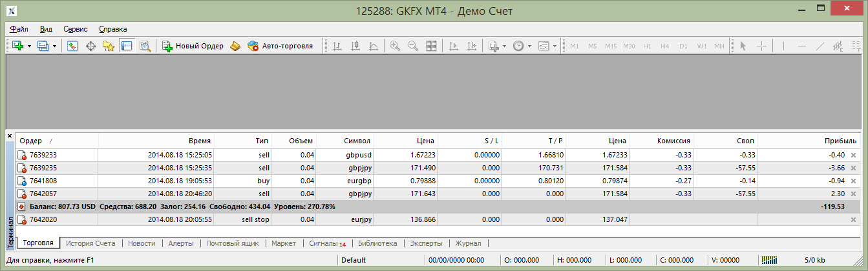This screenshot has width=868, height=271.
Task: Click the connection status 5/0 kb indicator
Action: (x=794, y=261)
